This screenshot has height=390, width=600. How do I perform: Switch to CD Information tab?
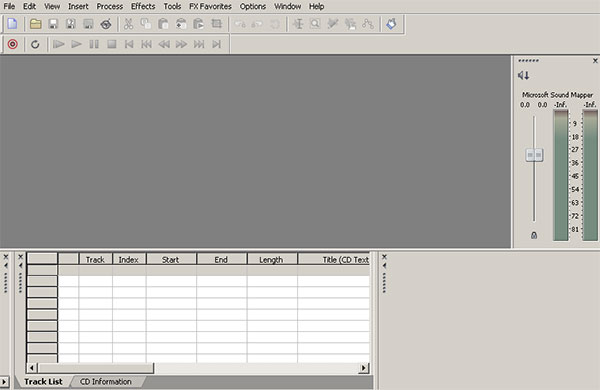106,382
